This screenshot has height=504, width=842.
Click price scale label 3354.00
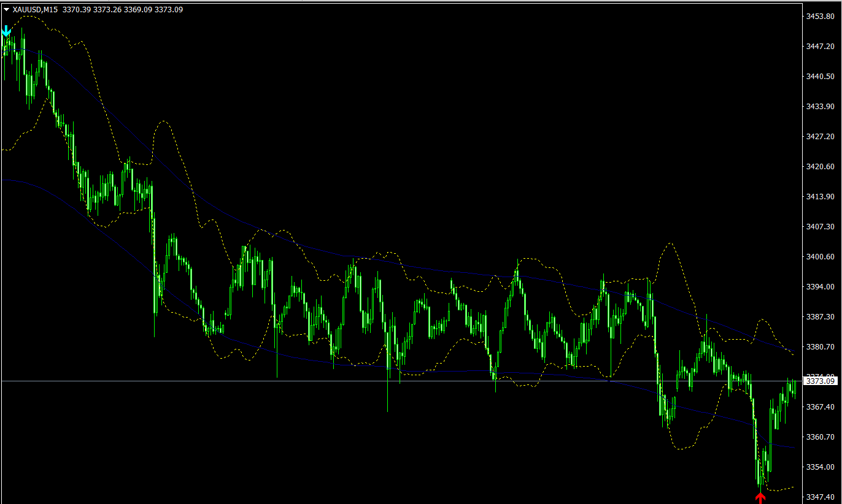(820, 467)
